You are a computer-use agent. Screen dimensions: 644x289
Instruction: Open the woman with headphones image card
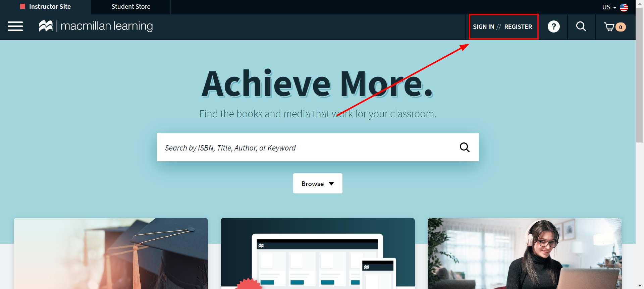point(525,253)
